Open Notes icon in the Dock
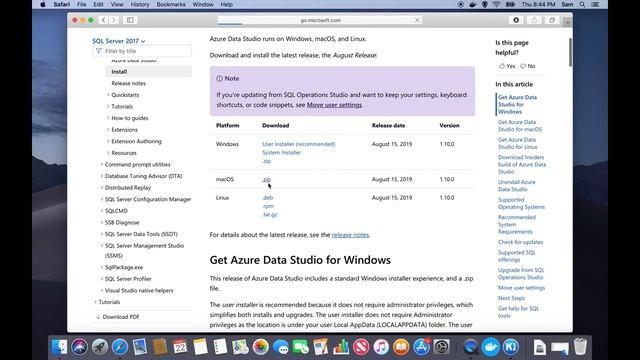This screenshot has width=640, height=360. 200,347
